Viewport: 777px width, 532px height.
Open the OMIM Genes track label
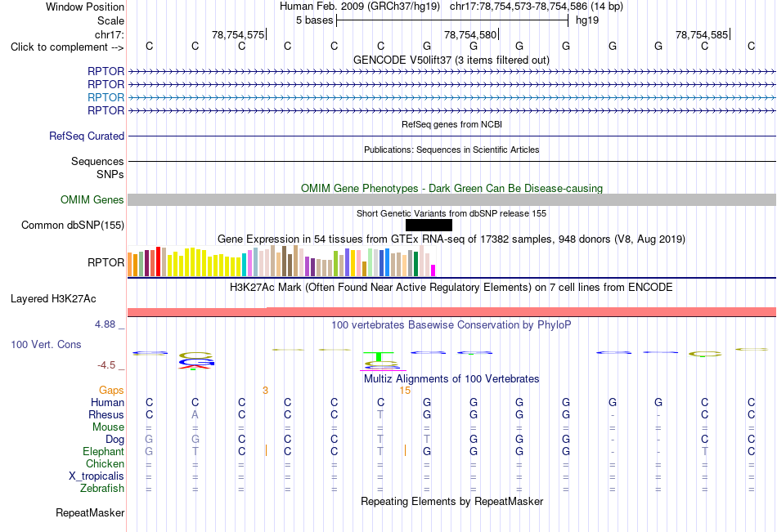click(x=92, y=199)
